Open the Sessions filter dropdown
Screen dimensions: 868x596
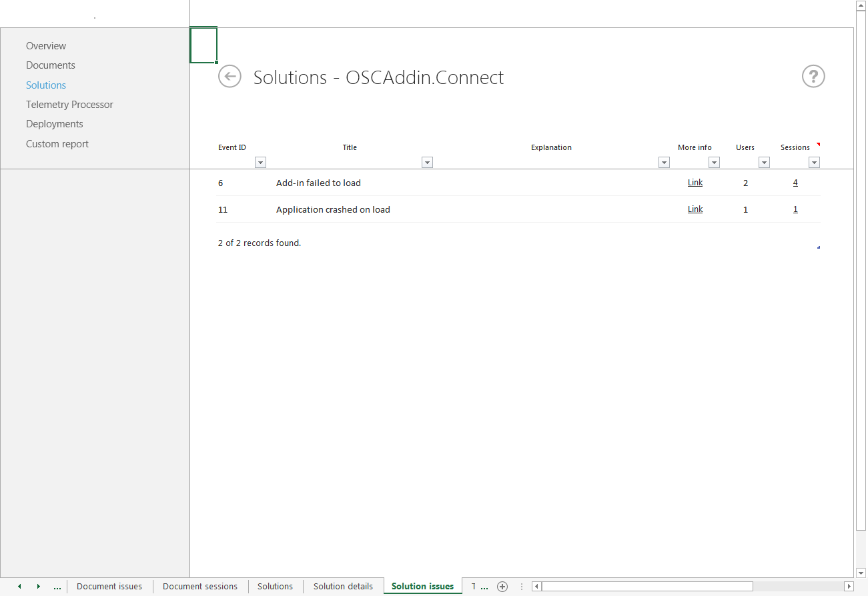(814, 162)
